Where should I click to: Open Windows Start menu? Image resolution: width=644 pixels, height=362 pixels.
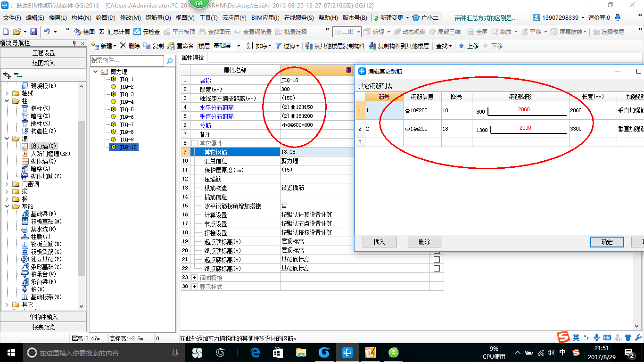[10, 352]
